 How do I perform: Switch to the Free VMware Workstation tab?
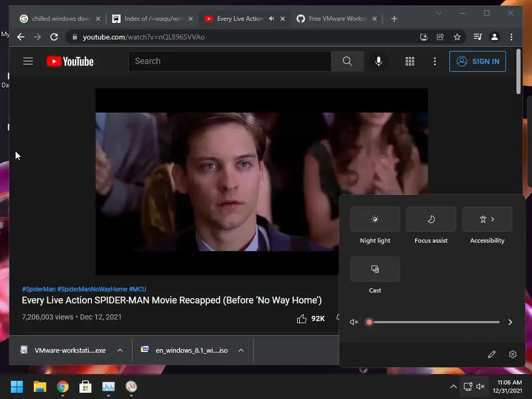point(337,19)
